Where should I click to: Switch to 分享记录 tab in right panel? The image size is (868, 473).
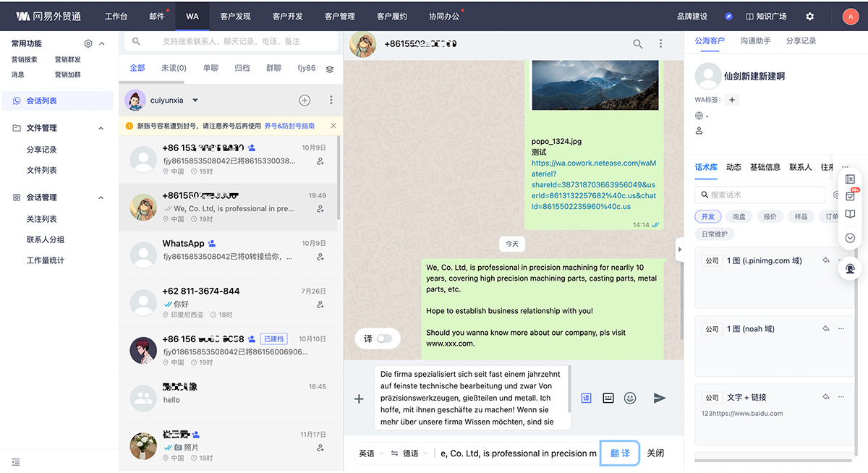(801, 41)
